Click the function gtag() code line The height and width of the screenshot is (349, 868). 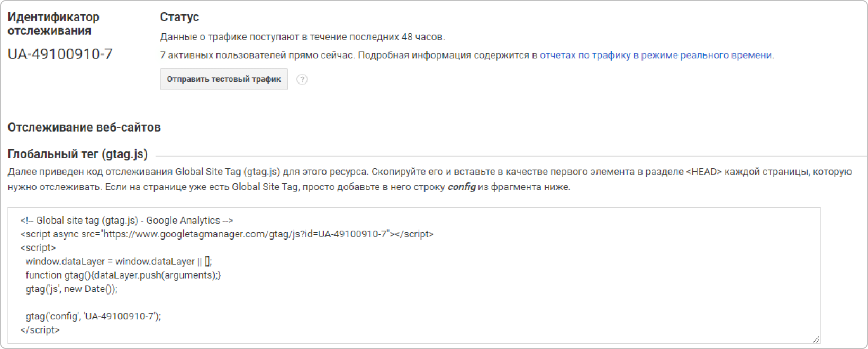pyautogui.click(x=123, y=275)
